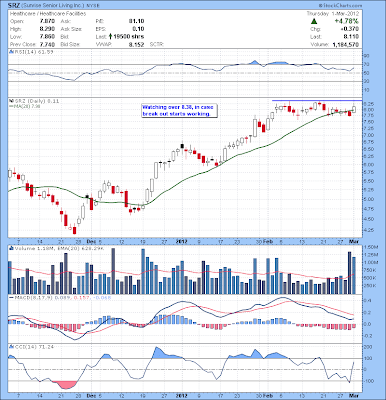Click the green up arrow beside 19500 shrs
This screenshot has width=386, height=400.
pyautogui.click(x=110, y=36)
